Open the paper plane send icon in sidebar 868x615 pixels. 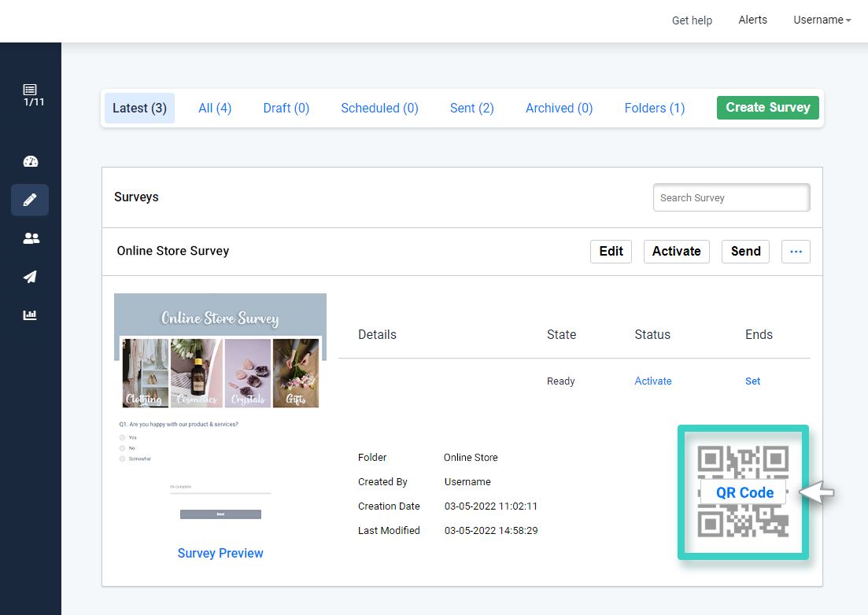click(30, 277)
